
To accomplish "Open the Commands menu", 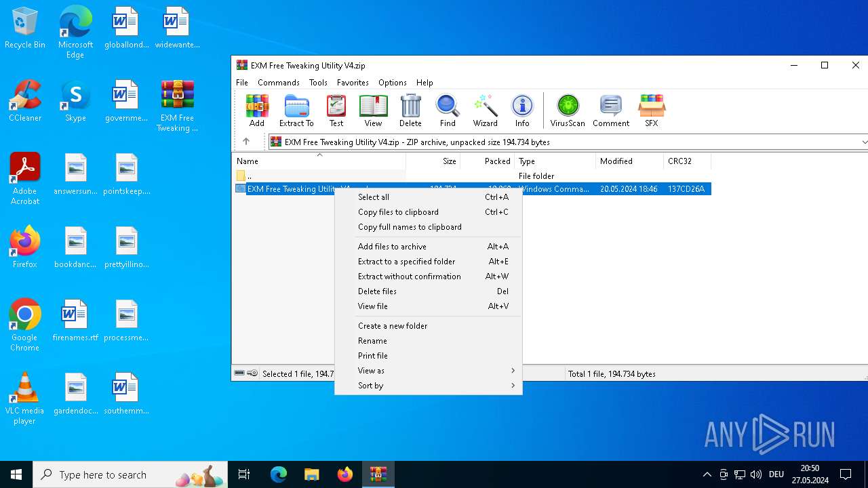I will (278, 83).
